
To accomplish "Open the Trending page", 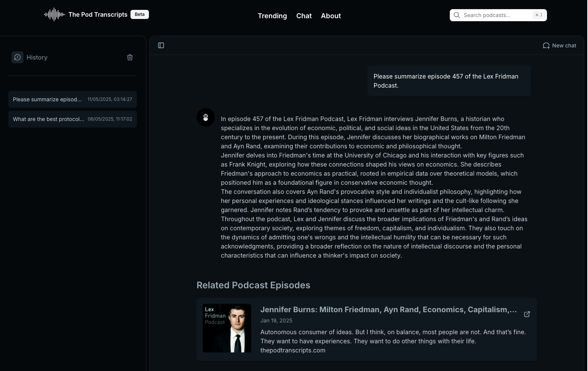I will (x=272, y=16).
